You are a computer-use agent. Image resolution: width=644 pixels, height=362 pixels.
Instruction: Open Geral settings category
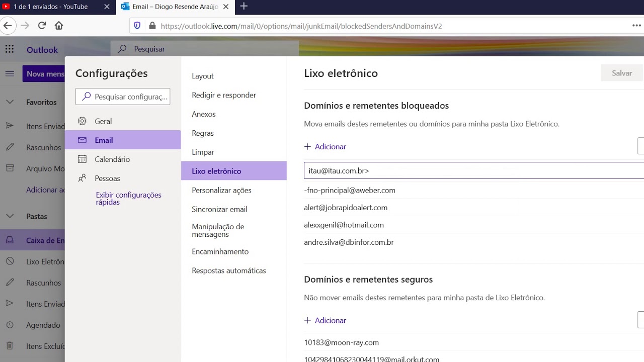click(x=123, y=121)
